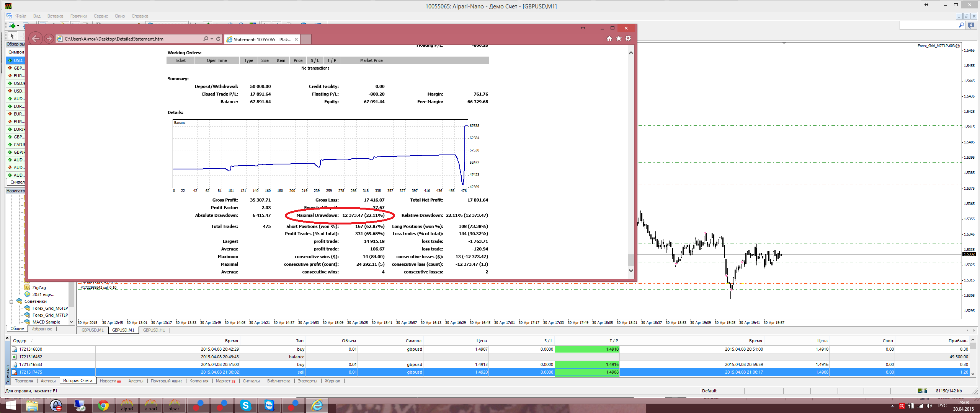
Task: Open Internet Explorer tools gear
Action: click(628, 38)
